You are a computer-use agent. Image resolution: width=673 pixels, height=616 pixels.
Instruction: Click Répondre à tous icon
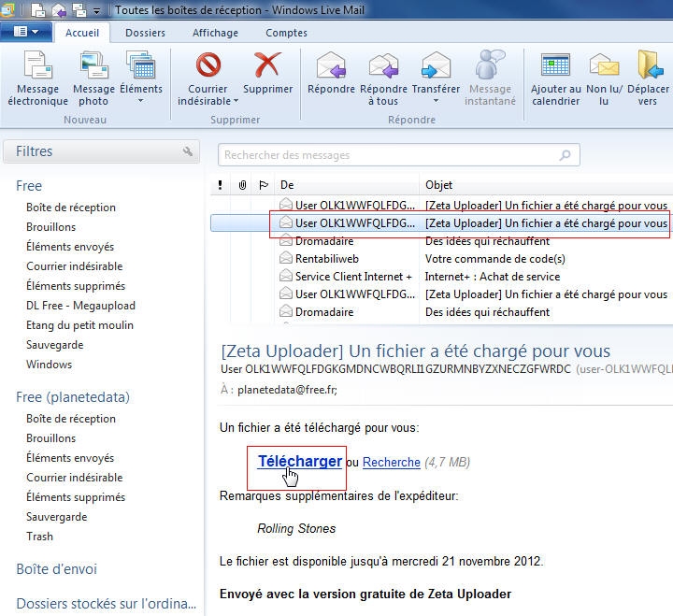(x=383, y=65)
